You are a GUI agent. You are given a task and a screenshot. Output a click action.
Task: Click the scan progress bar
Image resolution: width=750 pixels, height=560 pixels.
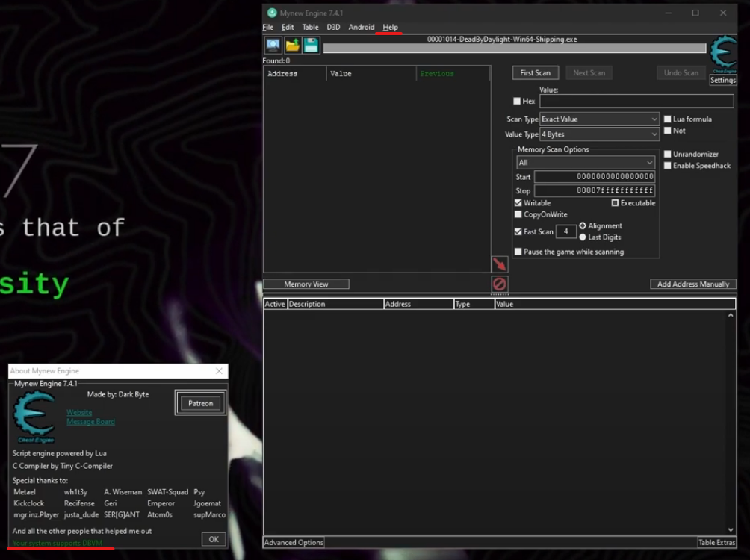(x=515, y=48)
